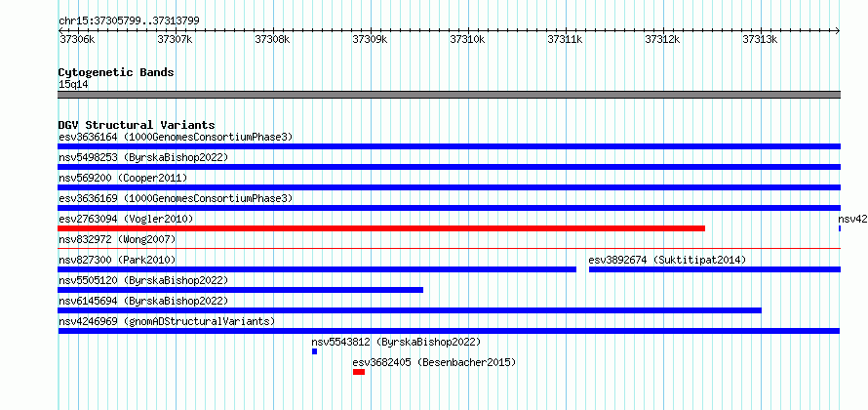Image resolution: width=868 pixels, height=410 pixels.
Task: Open variant label nsv832972 (Wong2007)
Action: click(117, 239)
